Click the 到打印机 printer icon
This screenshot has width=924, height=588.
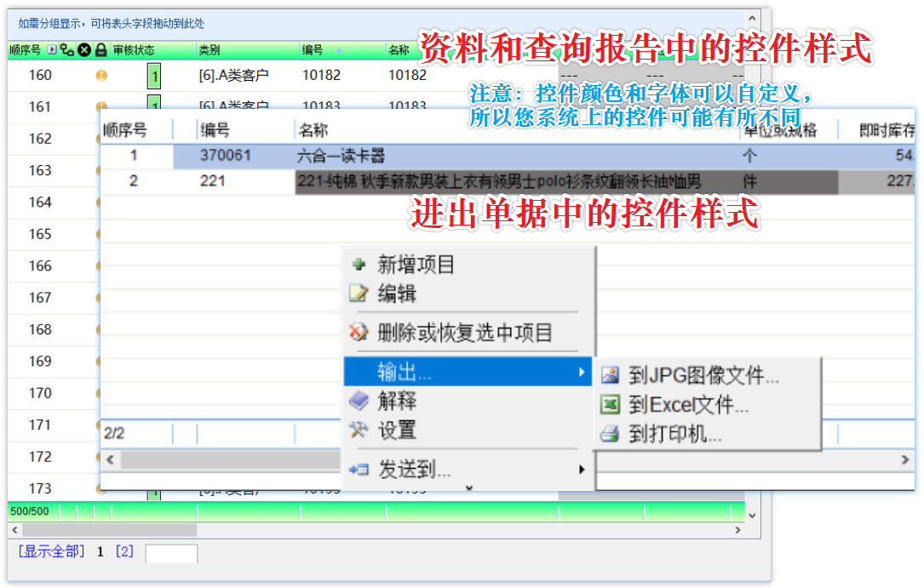click(610, 435)
